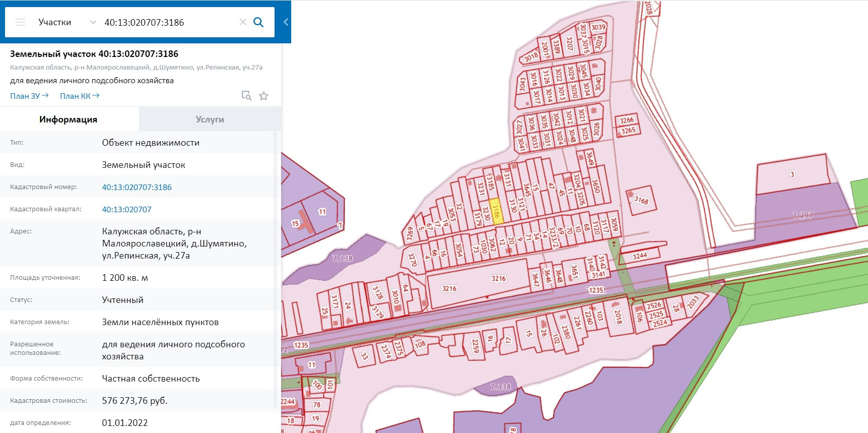Add parcel to favorites with star icon
This screenshot has width=868, height=433.
pos(263,96)
